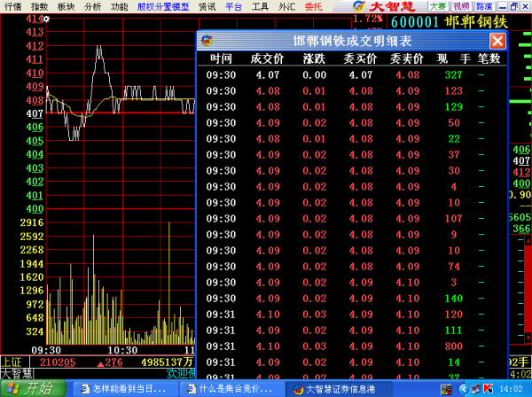This screenshot has width=532, height=397.
Task: Click the 涨跌 column header
Action: [314, 58]
